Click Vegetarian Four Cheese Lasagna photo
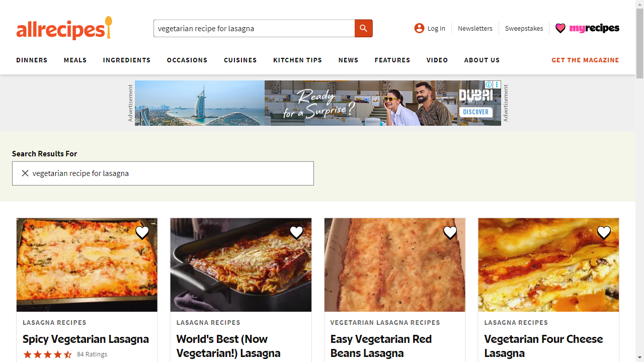This screenshot has width=644, height=362. pyautogui.click(x=548, y=265)
